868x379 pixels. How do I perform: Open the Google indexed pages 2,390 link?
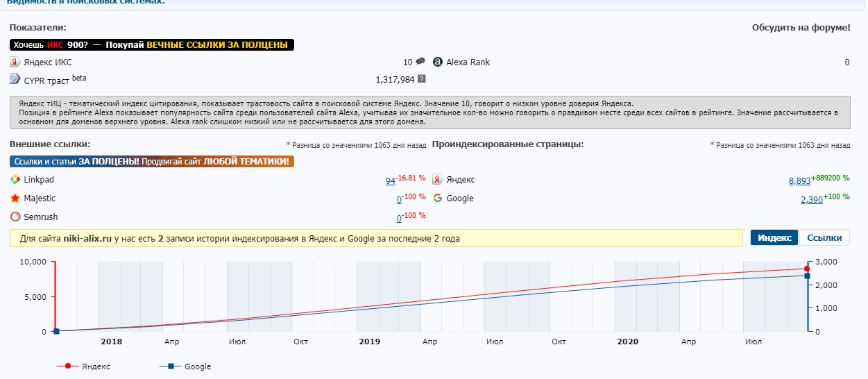(812, 199)
